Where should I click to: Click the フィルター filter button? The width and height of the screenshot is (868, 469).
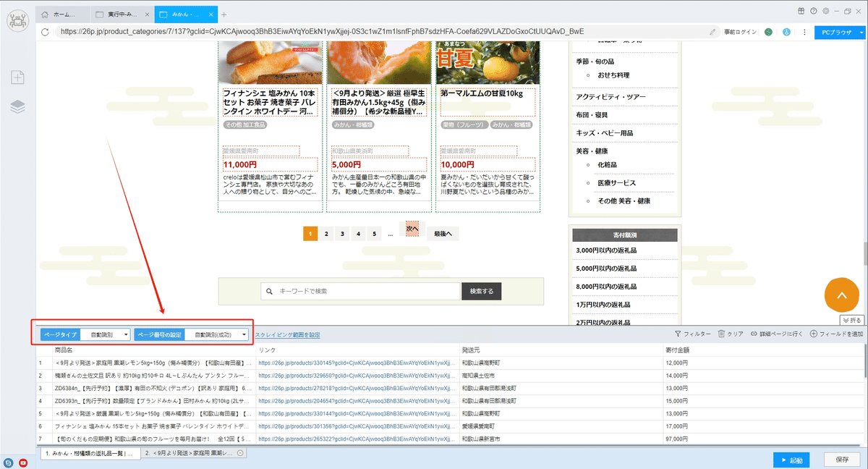click(x=692, y=334)
